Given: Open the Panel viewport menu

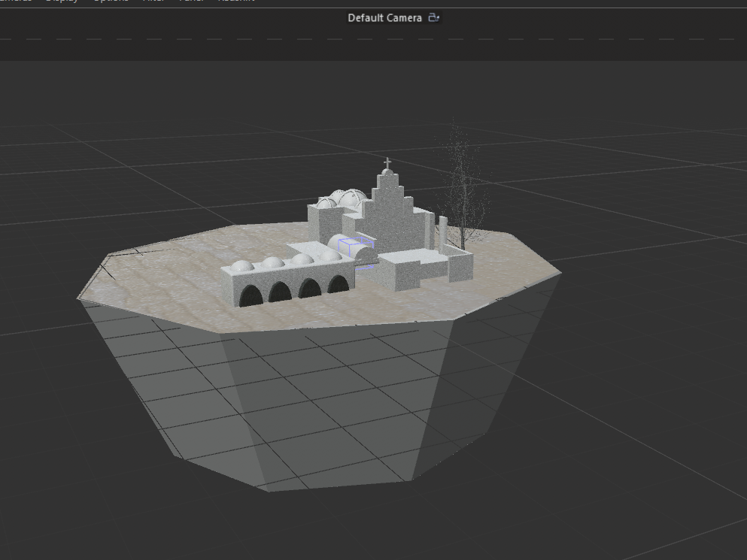Looking at the screenshot, I should point(192,1).
